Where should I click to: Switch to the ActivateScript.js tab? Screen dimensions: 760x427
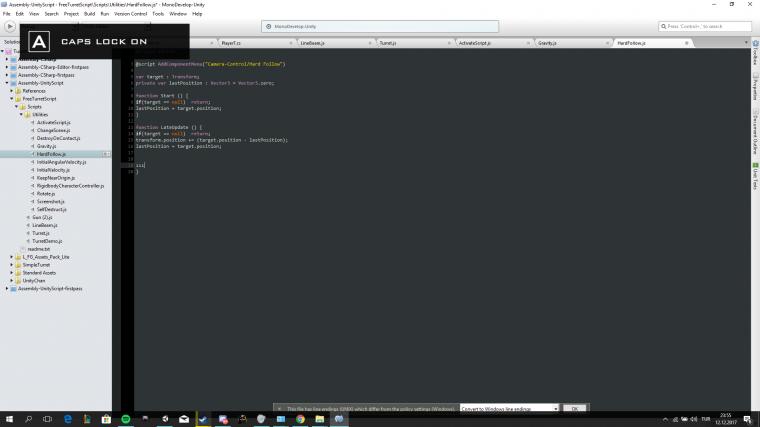click(x=475, y=43)
